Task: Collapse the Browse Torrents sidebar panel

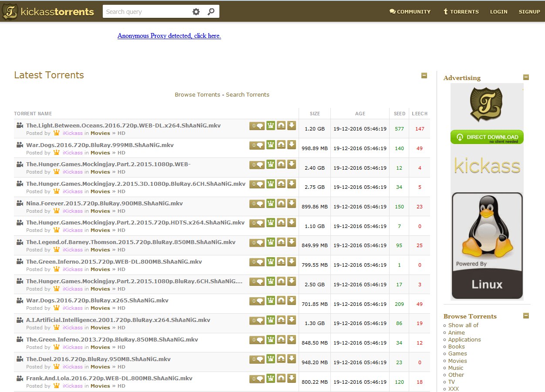Action: coord(526,316)
